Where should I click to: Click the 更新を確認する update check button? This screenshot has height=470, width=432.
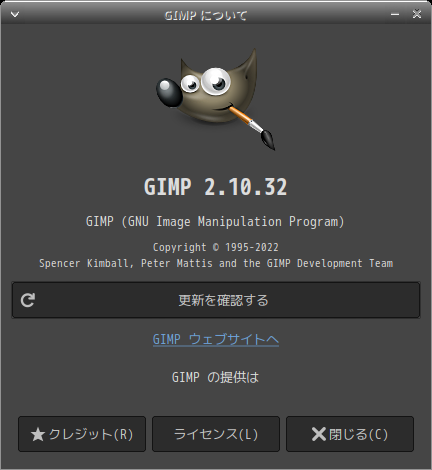point(216,300)
